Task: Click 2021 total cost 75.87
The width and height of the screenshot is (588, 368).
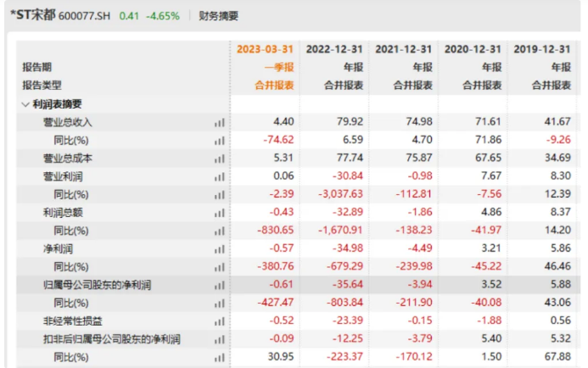Action: 419,158
